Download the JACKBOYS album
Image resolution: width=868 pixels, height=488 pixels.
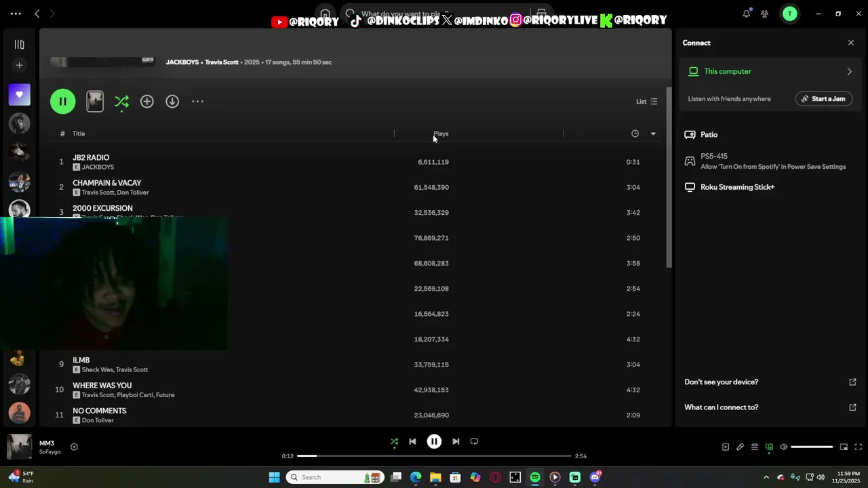(x=172, y=102)
